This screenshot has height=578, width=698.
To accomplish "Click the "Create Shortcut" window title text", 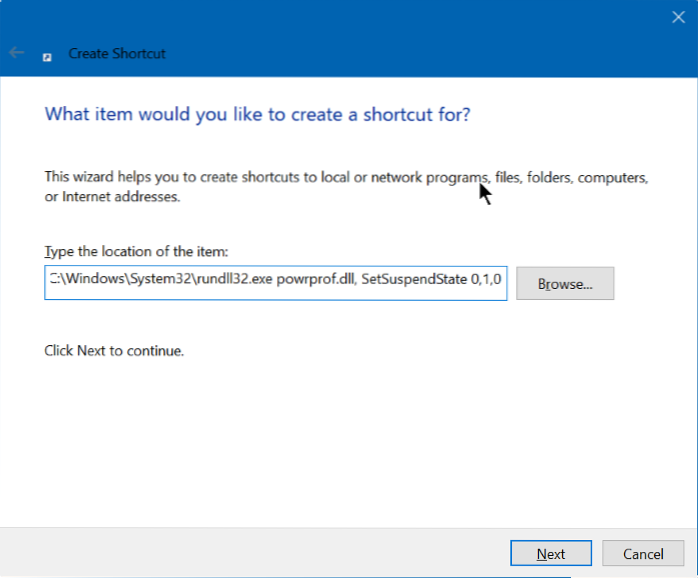I will (117, 54).
